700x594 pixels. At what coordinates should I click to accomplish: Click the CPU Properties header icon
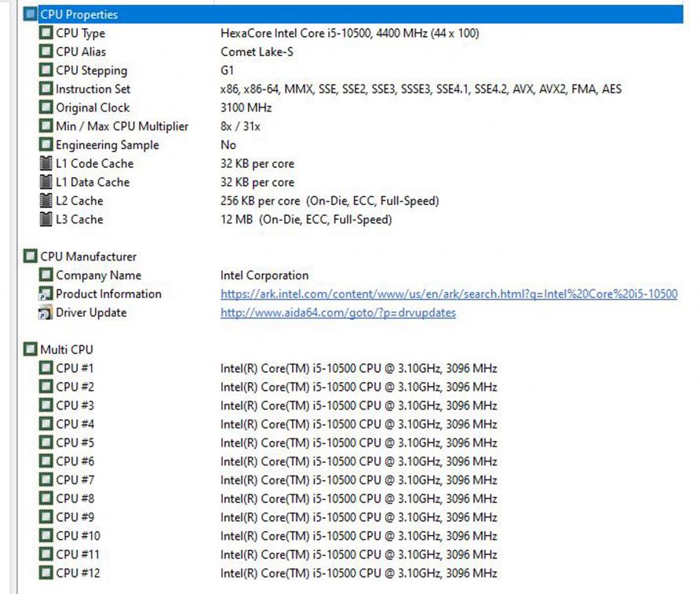tap(31, 14)
